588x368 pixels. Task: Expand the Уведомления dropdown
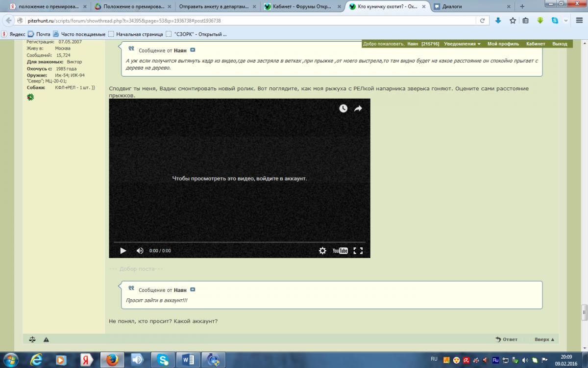(462, 44)
